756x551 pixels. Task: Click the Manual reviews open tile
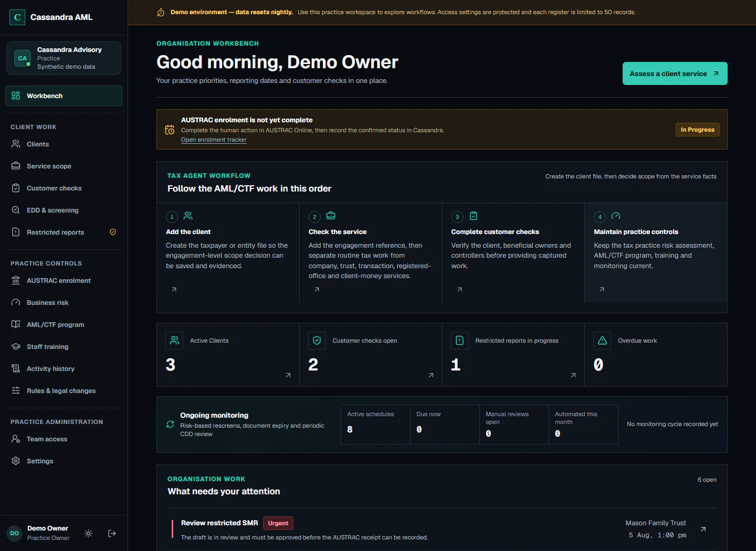(x=514, y=425)
